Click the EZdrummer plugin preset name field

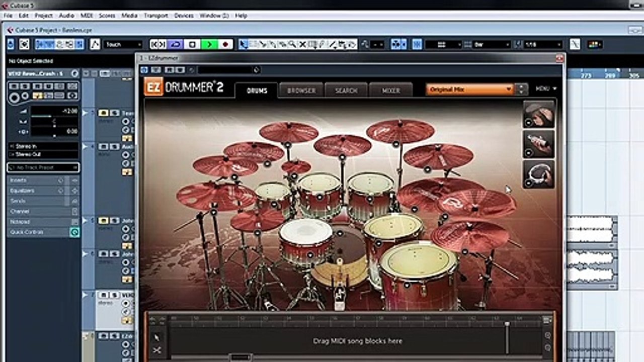tap(229, 70)
